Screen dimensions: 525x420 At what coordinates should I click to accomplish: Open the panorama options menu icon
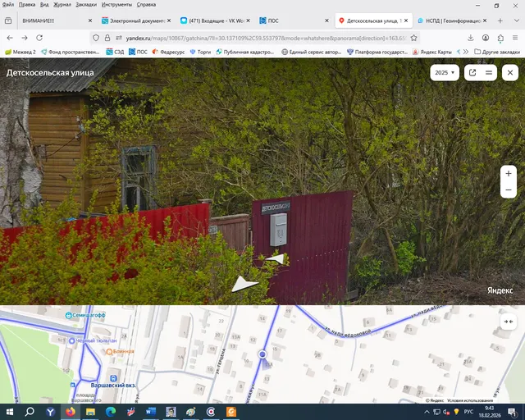(489, 72)
